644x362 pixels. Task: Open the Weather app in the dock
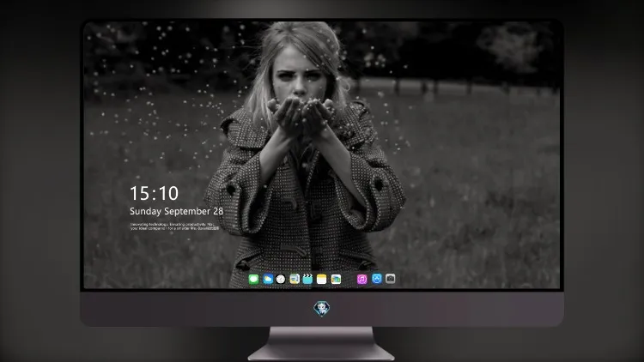point(268,280)
